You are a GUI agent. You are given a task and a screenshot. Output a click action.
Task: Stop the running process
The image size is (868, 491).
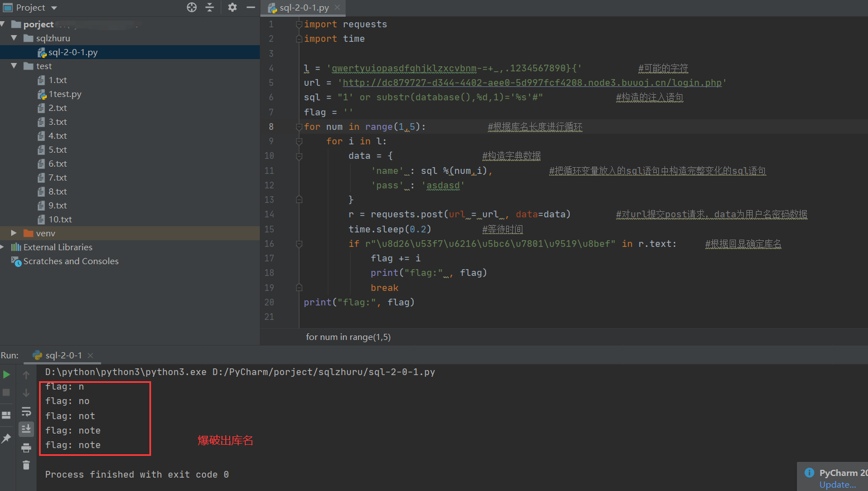(7, 392)
